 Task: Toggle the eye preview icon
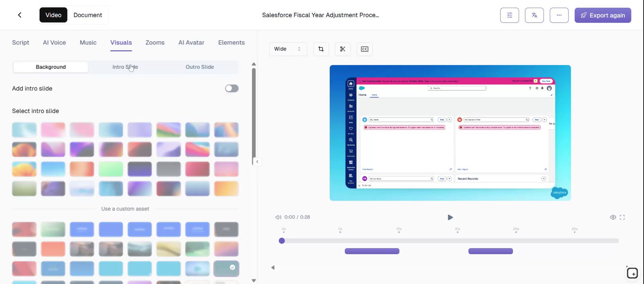pos(613,217)
